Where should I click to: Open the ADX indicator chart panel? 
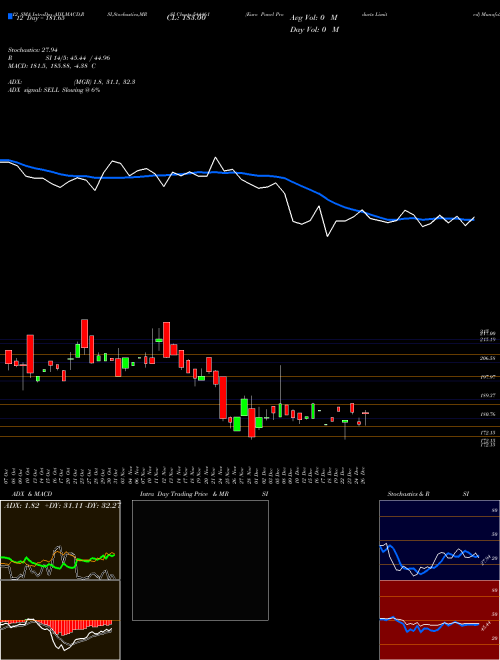60,540
